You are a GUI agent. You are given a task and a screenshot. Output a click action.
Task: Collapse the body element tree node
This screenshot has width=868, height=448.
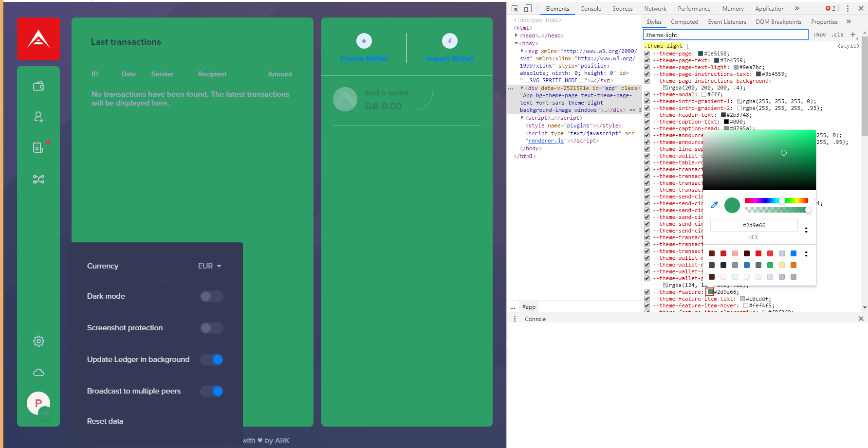pos(517,43)
